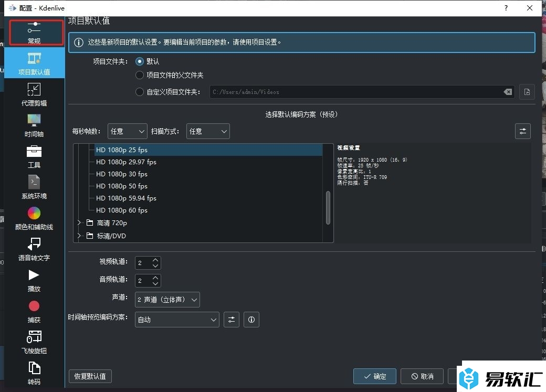Open the 代理剪辑 settings page
546x392 pixels.
pos(34,94)
